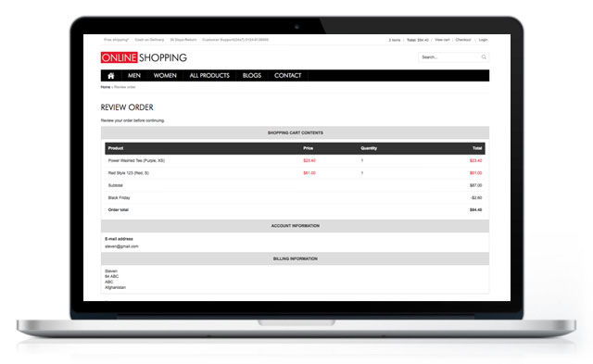Screen dimensions: 593x364
Task: Open the View cart link
Action: tap(442, 40)
